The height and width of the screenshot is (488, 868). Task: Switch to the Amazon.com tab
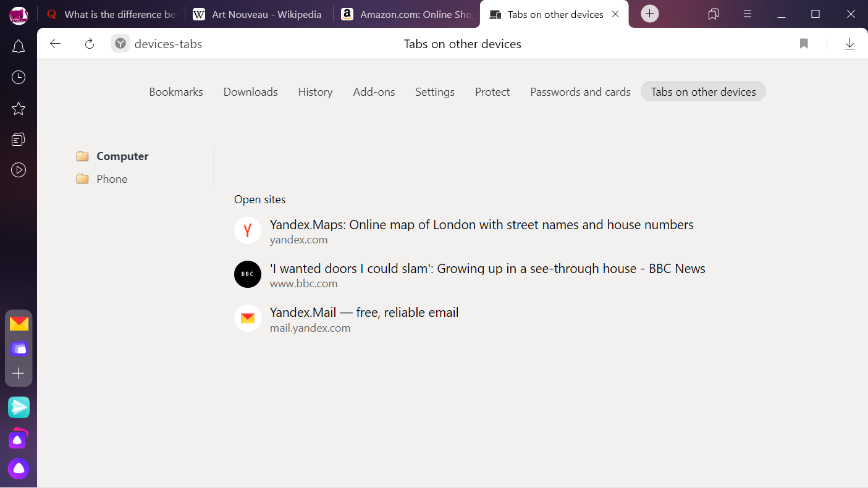(407, 14)
